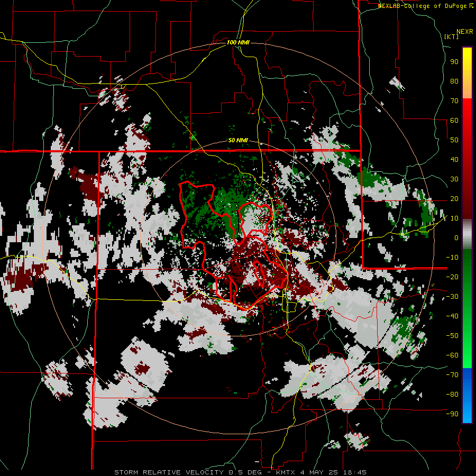
Task: Click the [KT] units label
Action: click(x=452, y=36)
